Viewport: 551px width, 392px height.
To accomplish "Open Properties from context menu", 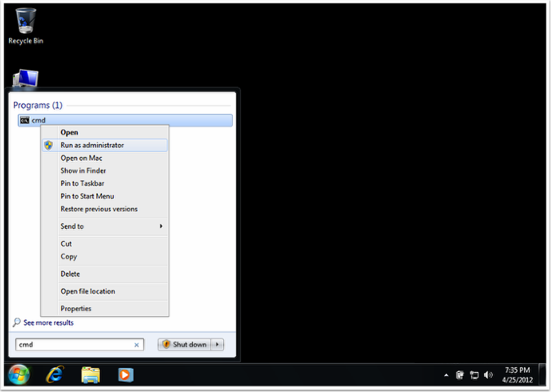I will click(105, 309).
